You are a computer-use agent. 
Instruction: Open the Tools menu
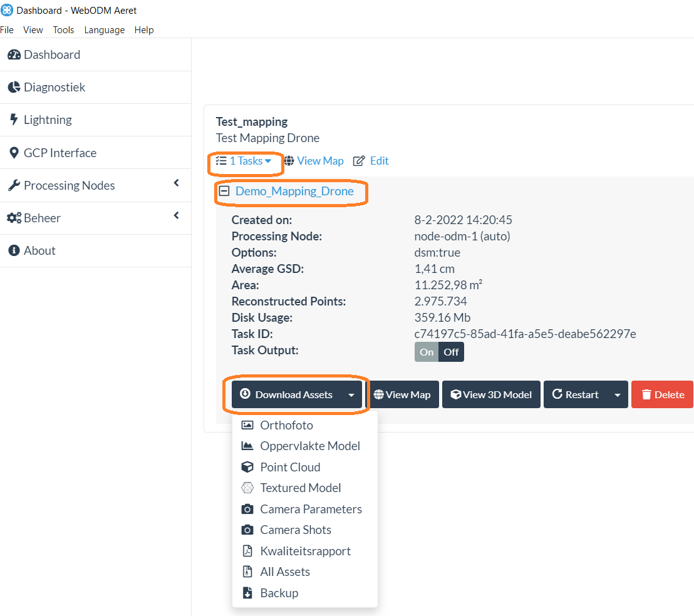pos(63,29)
